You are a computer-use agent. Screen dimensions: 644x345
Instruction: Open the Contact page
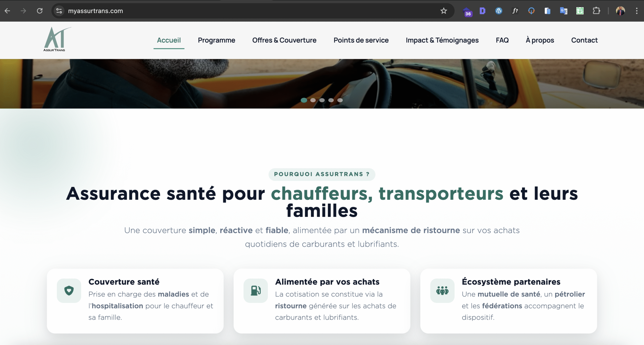584,40
